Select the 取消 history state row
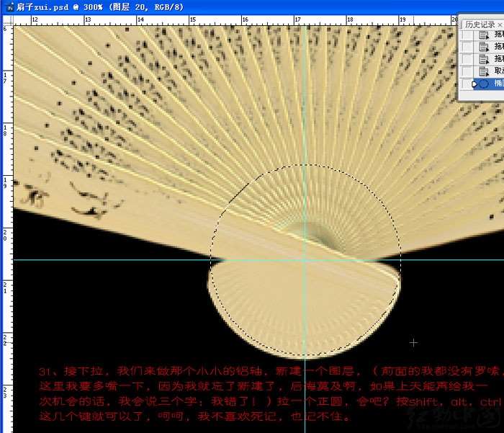 pos(489,71)
